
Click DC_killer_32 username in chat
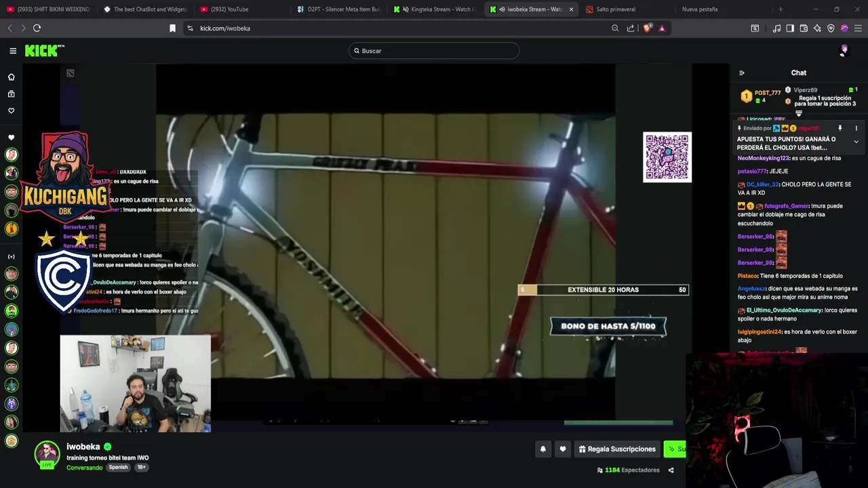point(763,184)
